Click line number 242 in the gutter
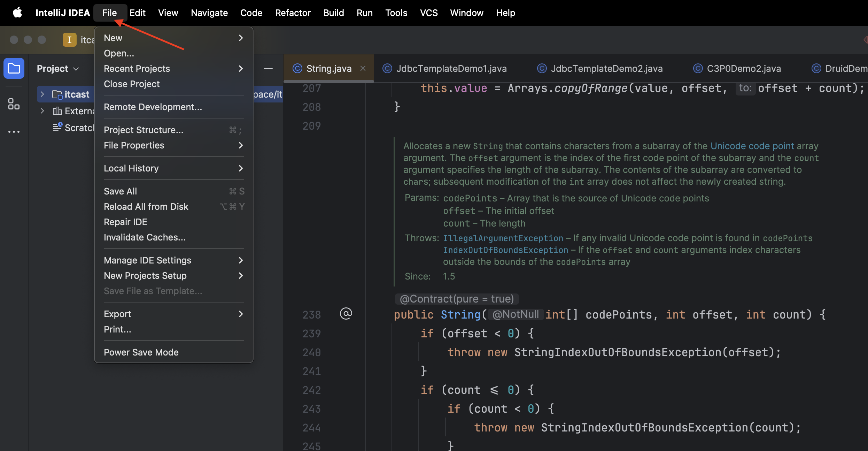This screenshot has width=868, height=451. (311, 390)
